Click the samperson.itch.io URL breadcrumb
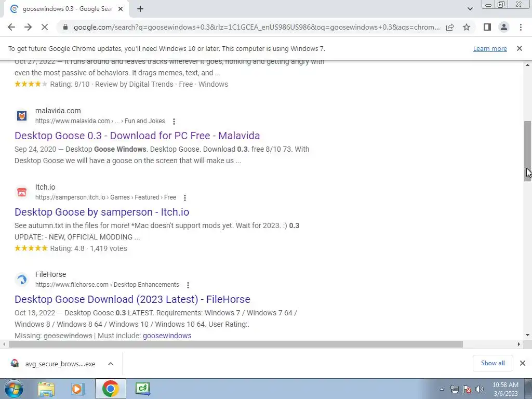This screenshot has width=532, height=399. click(105, 197)
